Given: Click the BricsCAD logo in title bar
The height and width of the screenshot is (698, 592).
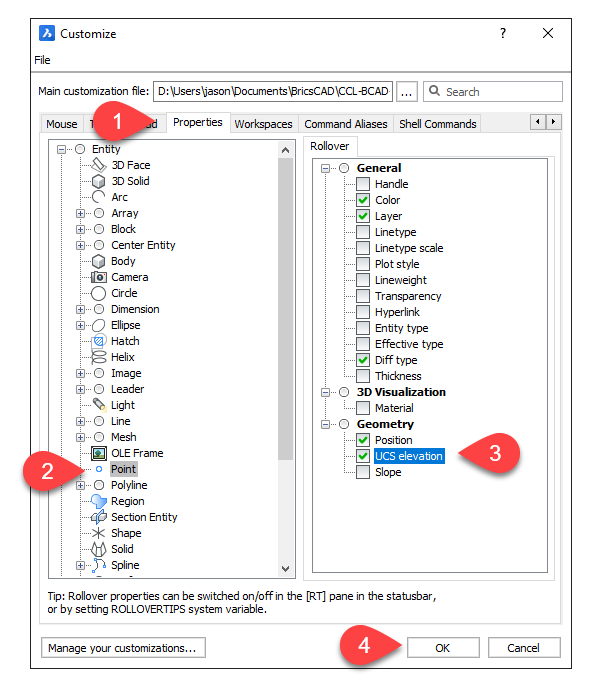Looking at the screenshot, I should pyautogui.click(x=47, y=33).
